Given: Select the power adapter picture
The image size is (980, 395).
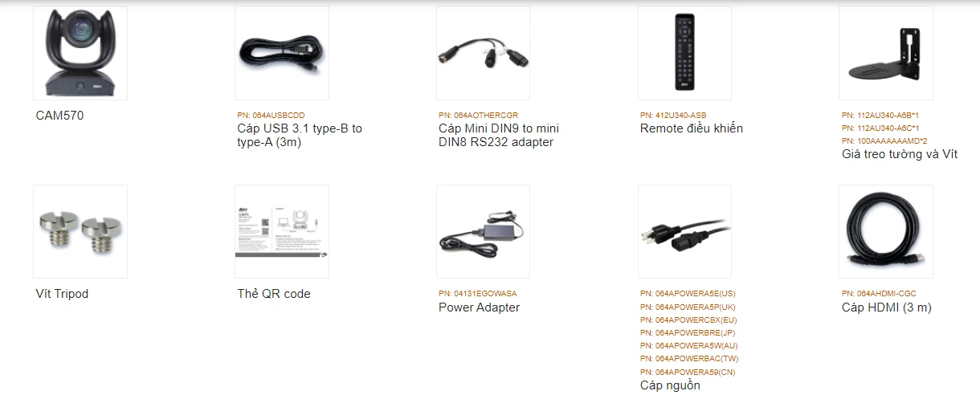Looking at the screenshot, I should coord(483,232).
